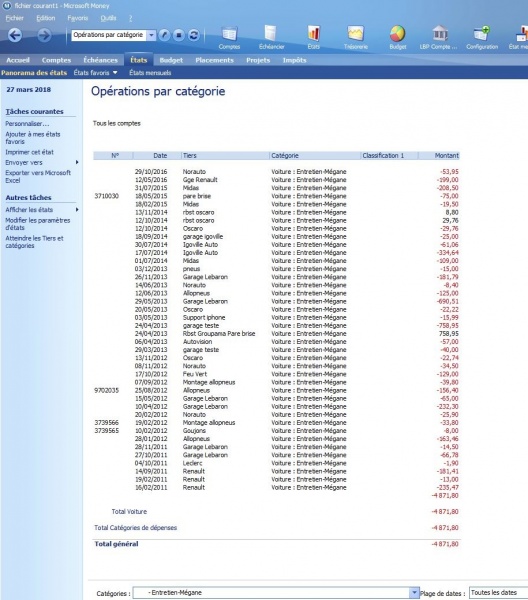Screen dimensions: 528x600
Task: Click the Montant column header
Action: point(439,155)
